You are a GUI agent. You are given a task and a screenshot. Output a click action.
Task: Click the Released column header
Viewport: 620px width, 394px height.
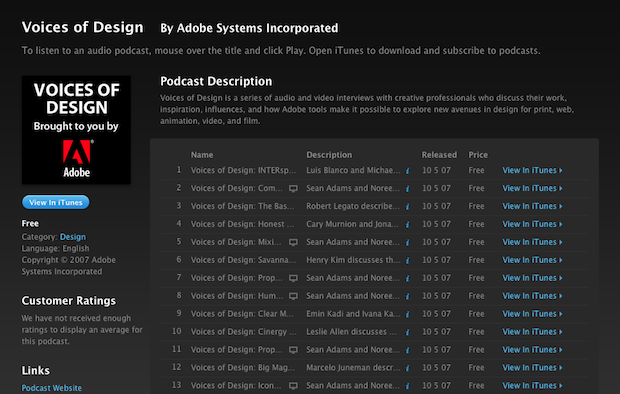point(439,155)
